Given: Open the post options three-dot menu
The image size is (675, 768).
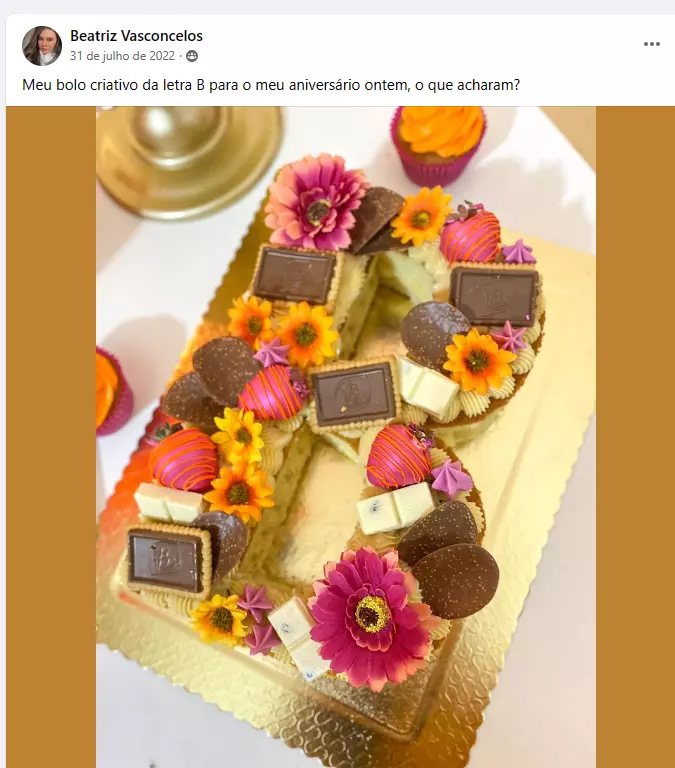Looking at the screenshot, I should [651, 44].
